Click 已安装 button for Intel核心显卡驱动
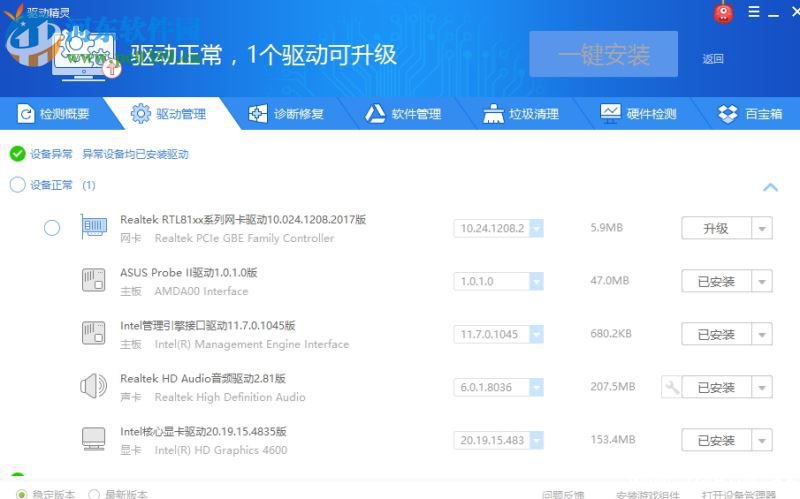This screenshot has height=499, width=800. pyautogui.click(x=716, y=440)
